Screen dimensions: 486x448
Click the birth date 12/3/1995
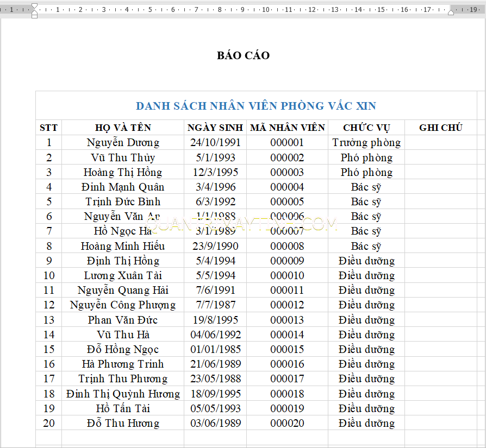[x=215, y=172]
